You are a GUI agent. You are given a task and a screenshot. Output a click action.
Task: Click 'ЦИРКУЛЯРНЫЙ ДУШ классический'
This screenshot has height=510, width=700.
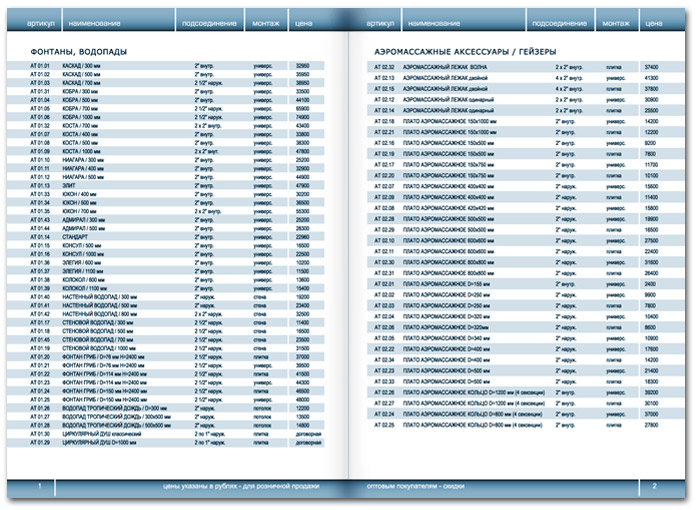pos(102,434)
